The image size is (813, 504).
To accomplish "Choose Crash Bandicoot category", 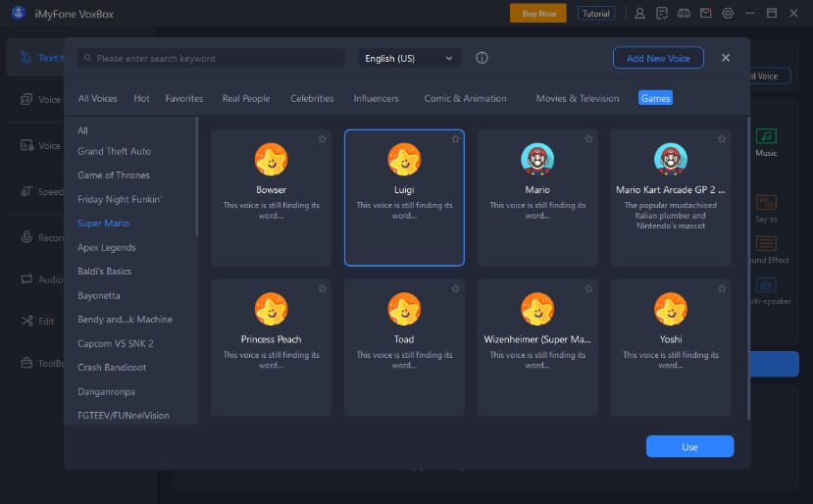I will [112, 367].
